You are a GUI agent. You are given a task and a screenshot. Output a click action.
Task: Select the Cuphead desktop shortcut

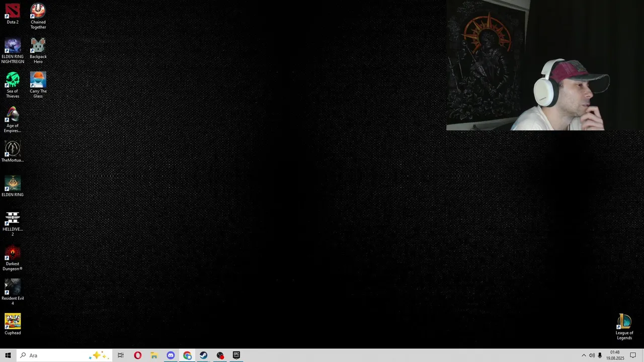click(13, 325)
